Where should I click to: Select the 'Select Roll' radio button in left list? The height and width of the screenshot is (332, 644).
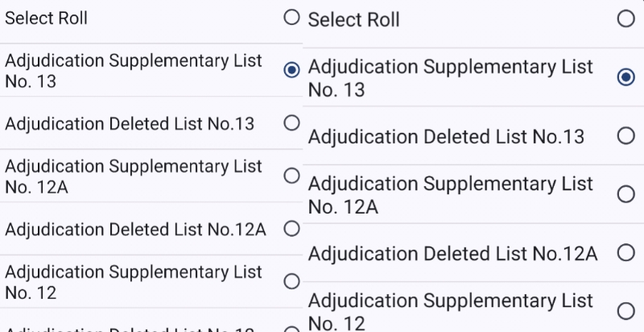(292, 17)
